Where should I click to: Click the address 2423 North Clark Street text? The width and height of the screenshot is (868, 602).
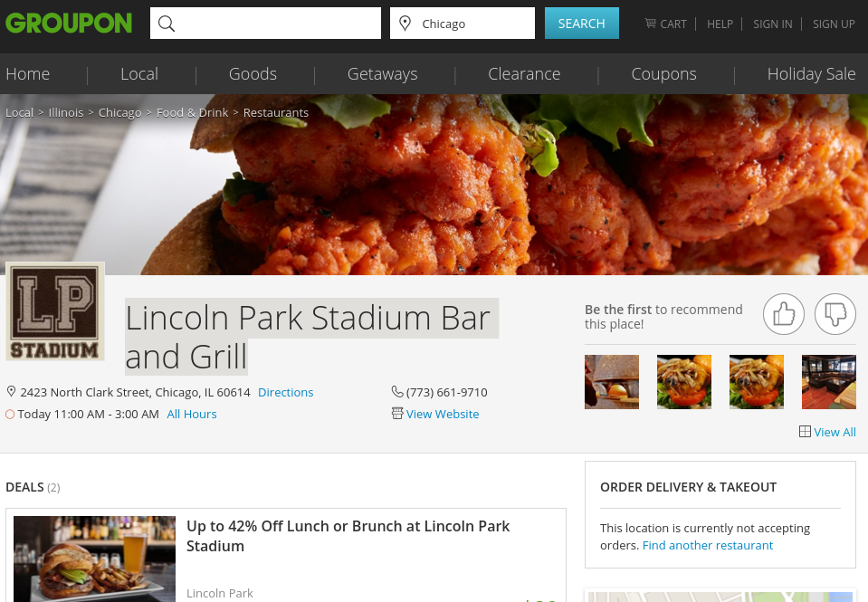point(135,392)
